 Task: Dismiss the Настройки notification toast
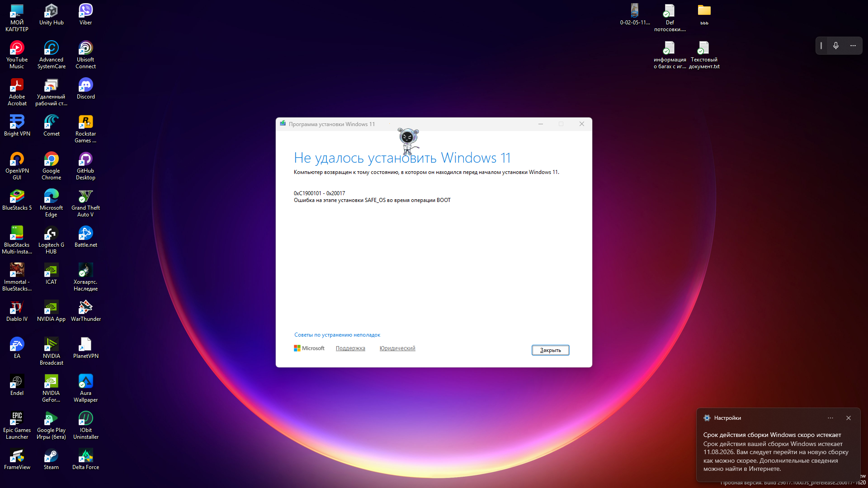849,418
